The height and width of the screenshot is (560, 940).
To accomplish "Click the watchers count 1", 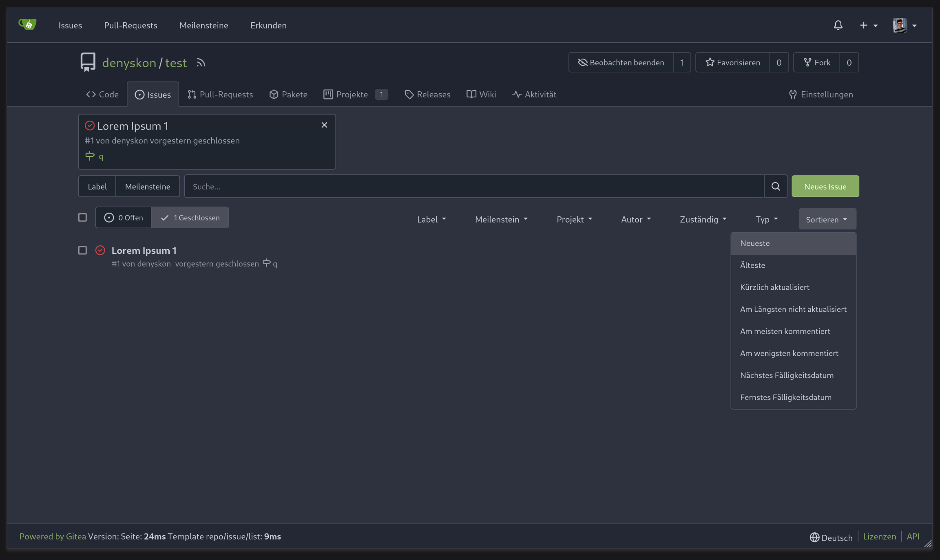I will 682,62.
